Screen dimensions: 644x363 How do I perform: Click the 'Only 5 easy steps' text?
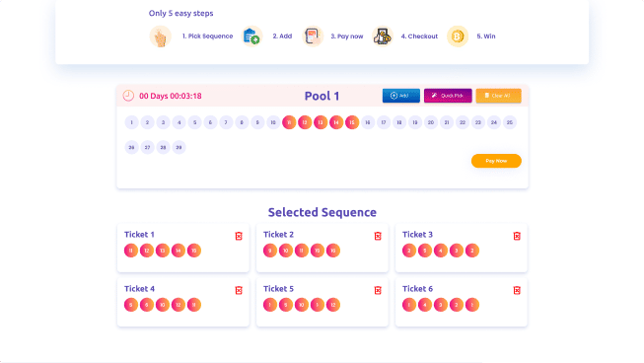pyautogui.click(x=181, y=13)
